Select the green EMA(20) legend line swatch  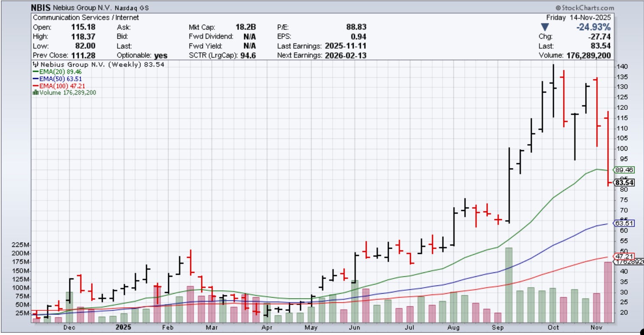point(36,72)
